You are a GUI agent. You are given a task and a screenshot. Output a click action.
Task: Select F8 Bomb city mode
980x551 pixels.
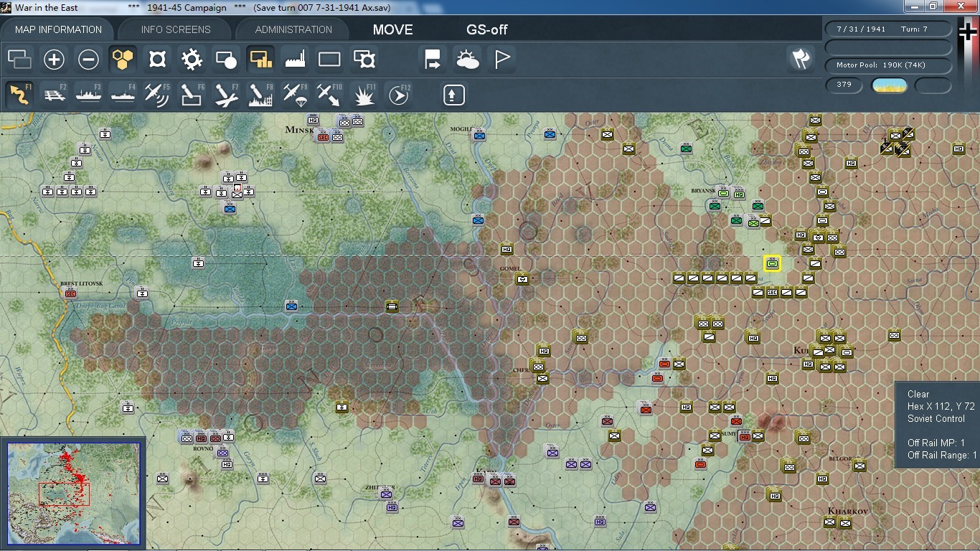[260, 95]
